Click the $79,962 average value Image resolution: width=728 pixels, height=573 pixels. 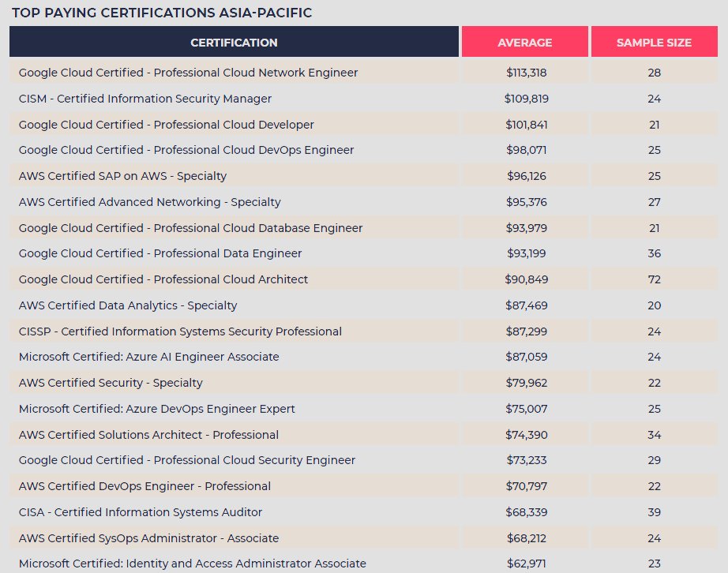(x=527, y=383)
